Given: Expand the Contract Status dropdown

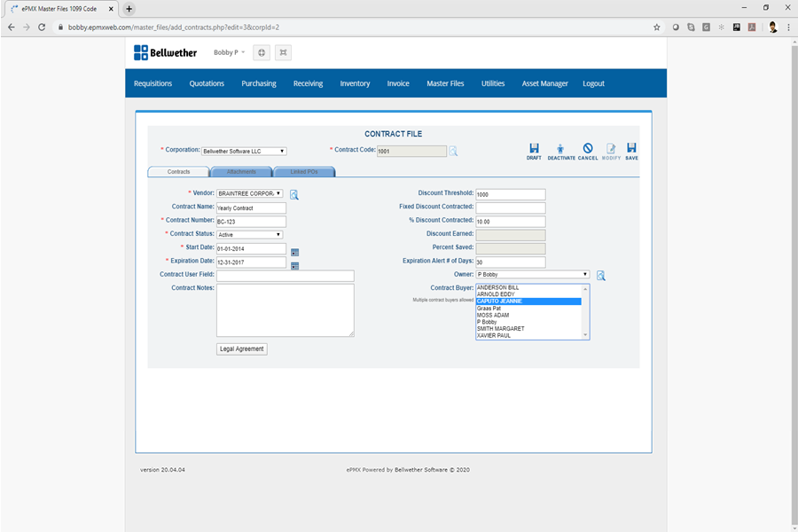Looking at the screenshot, I should pos(249,235).
